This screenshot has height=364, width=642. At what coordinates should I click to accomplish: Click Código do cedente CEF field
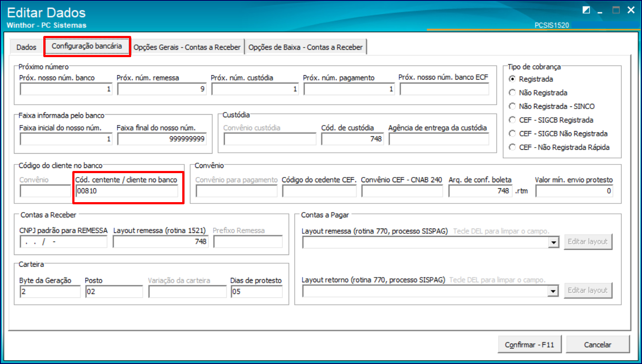pos(319,191)
